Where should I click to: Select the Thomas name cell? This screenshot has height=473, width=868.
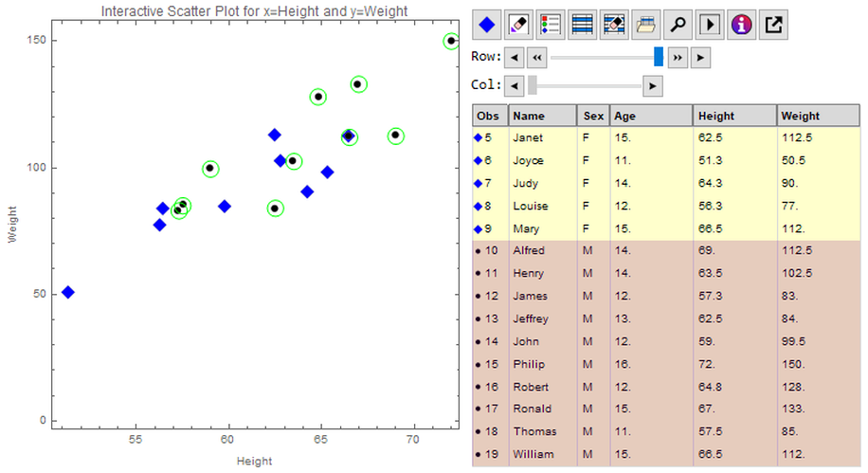pos(543,431)
